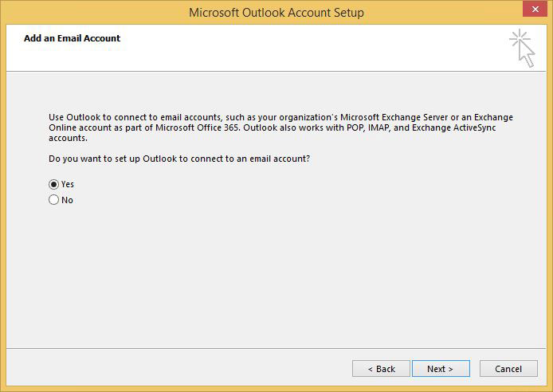
Task: Choose not to connect an email account
Action: [53, 200]
